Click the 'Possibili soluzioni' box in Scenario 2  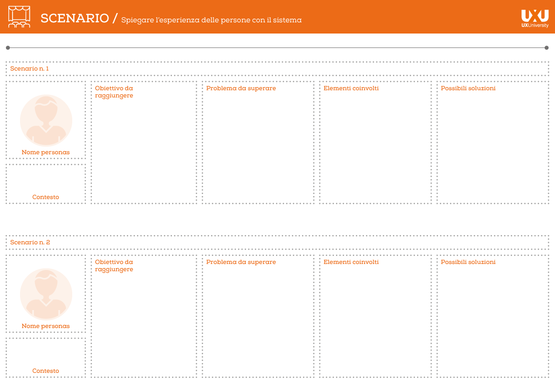pos(493,316)
